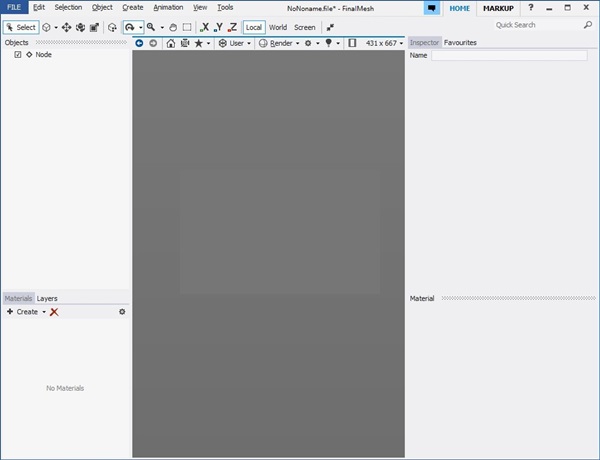Choose the move/translate arrows tool
600x460 pixels.
[x=66, y=27]
